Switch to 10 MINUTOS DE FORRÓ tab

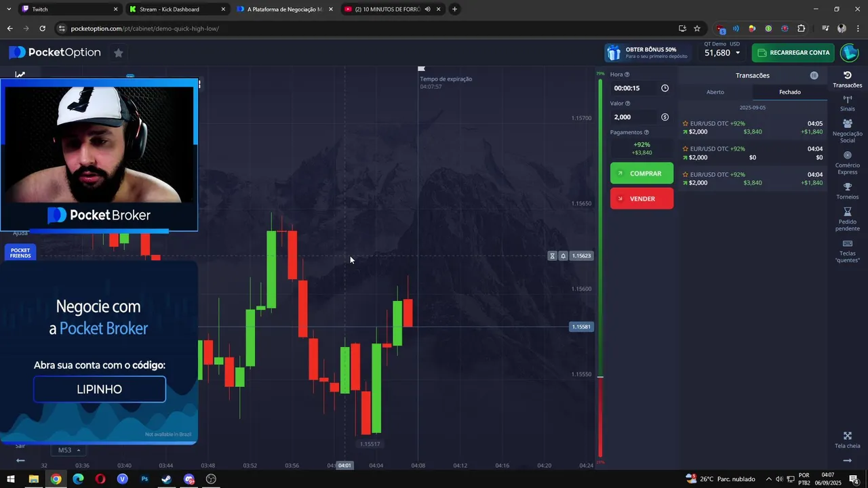point(392,9)
